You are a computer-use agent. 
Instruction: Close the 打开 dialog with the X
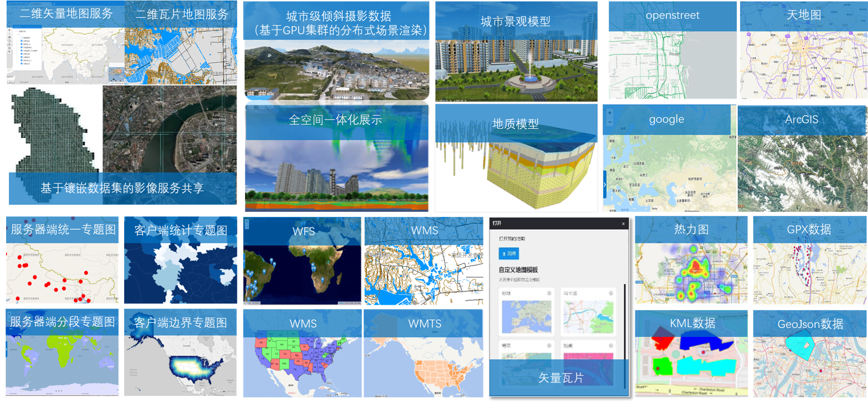tap(624, 224)
